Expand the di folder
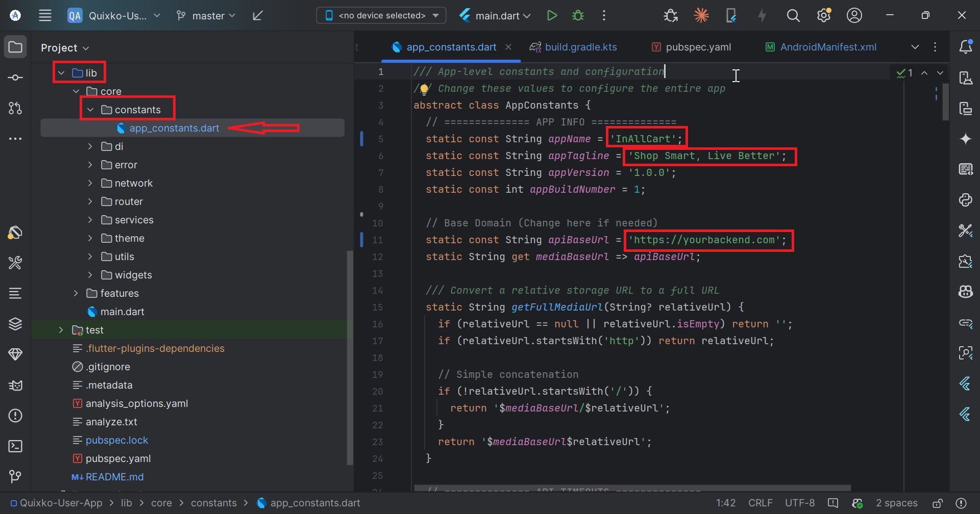Screen dimensions: 980x514 pos(90,146)
